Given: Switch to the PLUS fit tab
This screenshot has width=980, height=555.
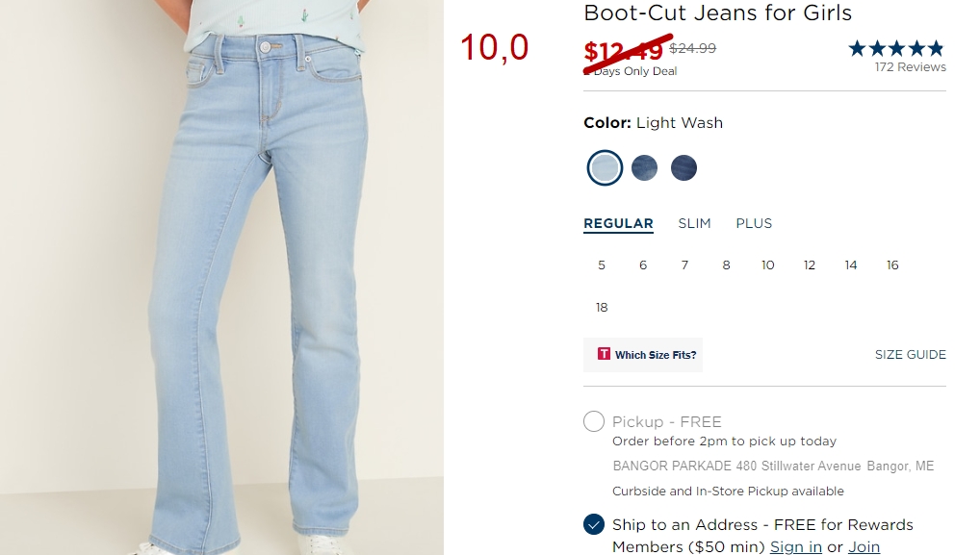Looking at the screenshot, I should click(x=754, y=223).
